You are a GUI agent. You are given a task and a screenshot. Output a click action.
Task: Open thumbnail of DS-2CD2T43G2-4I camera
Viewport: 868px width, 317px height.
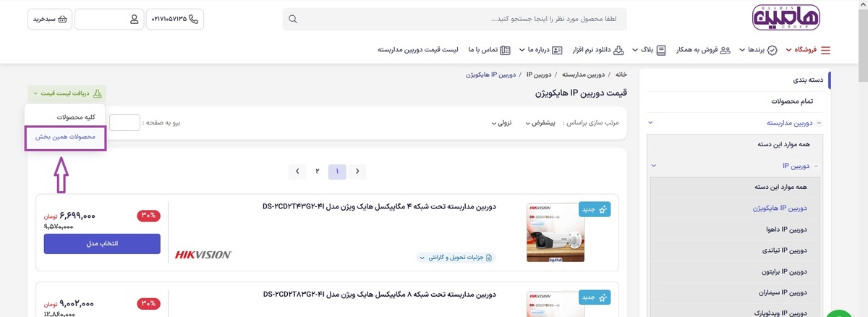tap(556, 232)
